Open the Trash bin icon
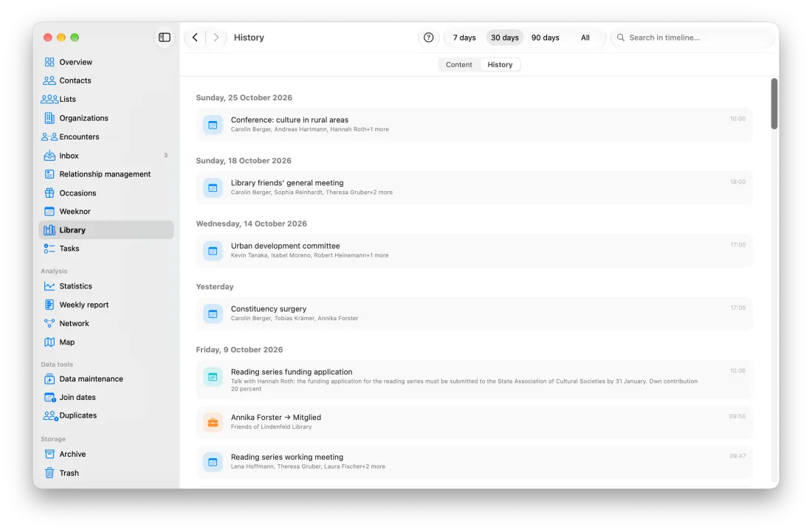The width and height of the screenshot is (812, 532). (49, 473)
